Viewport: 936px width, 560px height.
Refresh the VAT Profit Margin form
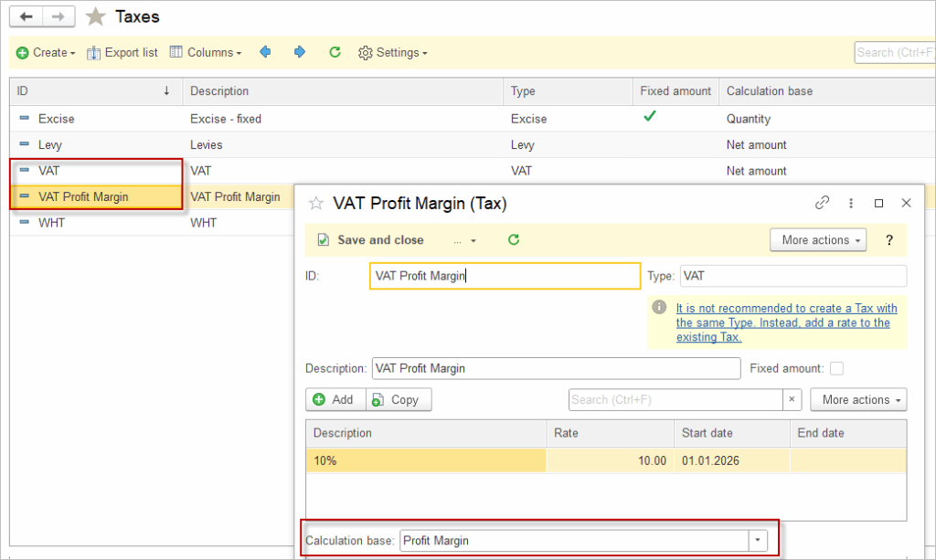514,240
